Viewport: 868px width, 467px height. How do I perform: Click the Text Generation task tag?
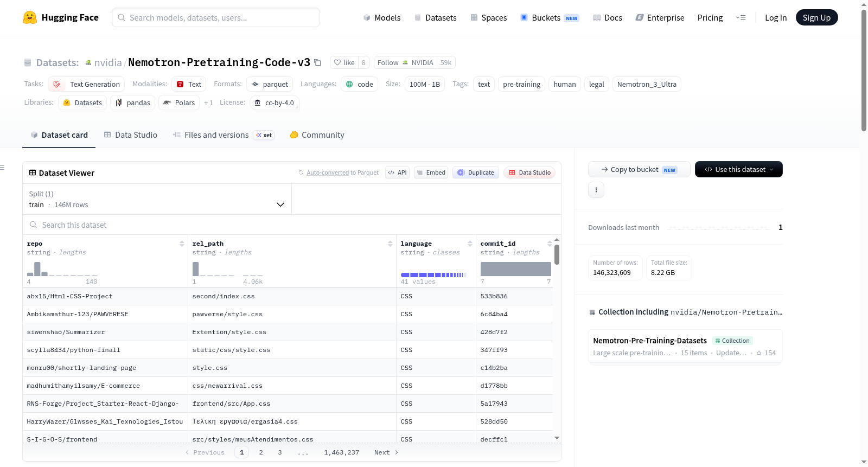tap(86, 84)
